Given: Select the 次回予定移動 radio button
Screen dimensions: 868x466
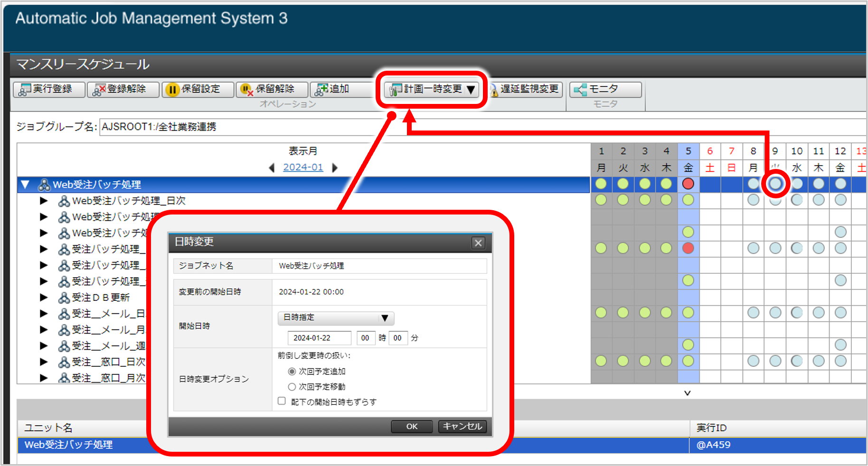Looking at the screenshot, I should click(292, 387).
